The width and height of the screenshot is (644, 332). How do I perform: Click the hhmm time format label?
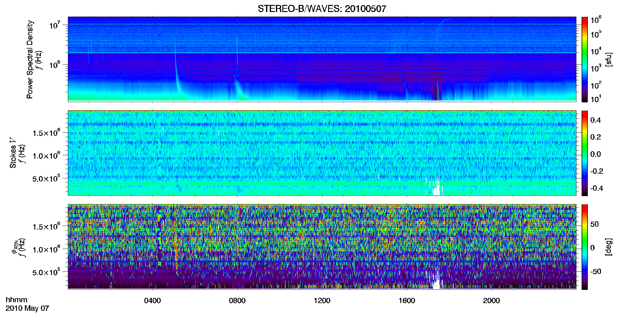point(17,300)
